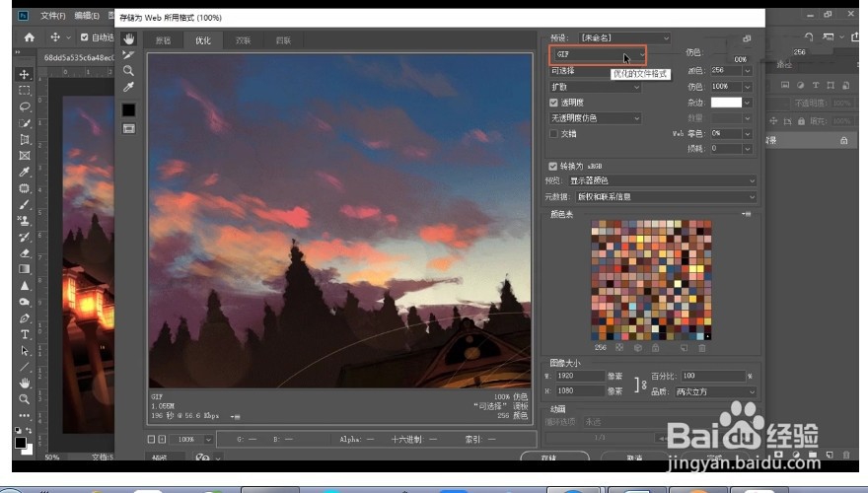The image size is (868, 493).
Task: Click map selected colors to transparent icon
Action: point(619,348)
